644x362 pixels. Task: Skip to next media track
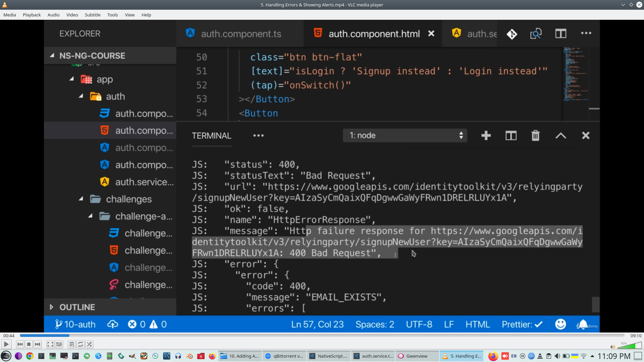click(x=38, y=344)
